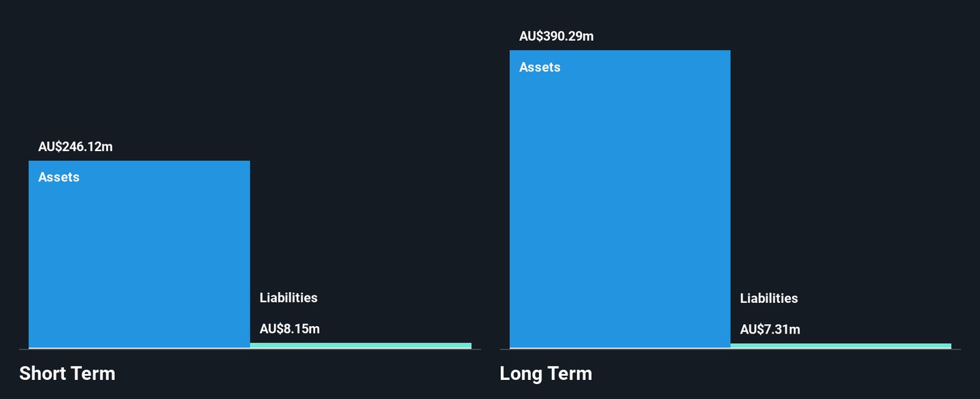This screenshot has height=399, width=980.
Task: Click the AU$390.29m value label
Action: [x=556, y=37]
